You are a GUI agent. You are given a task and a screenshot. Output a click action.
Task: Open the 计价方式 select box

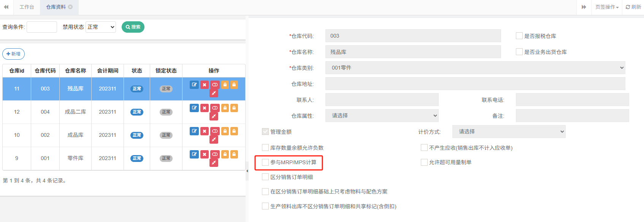point(509,132)
